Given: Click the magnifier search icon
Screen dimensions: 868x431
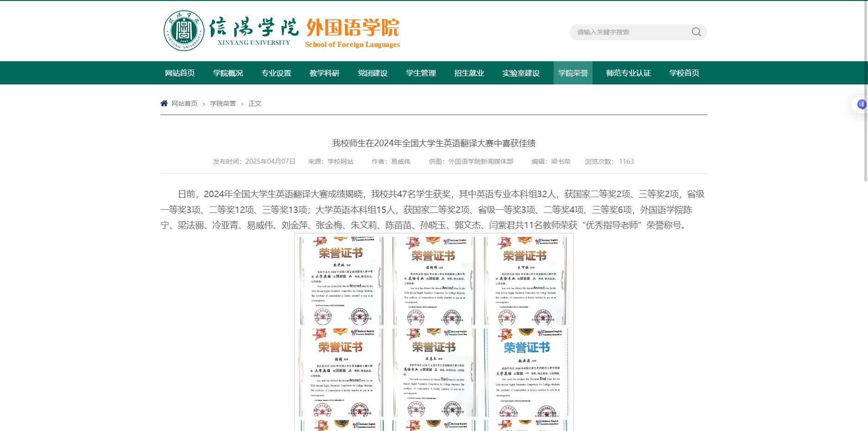Looking at the screenshot, I should tap(696, 32).
